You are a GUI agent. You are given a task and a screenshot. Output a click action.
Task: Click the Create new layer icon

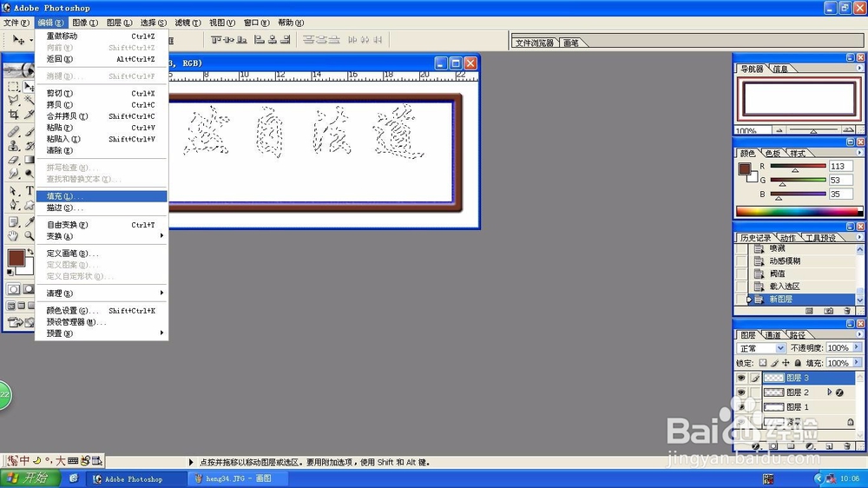[x=829, y=446]
